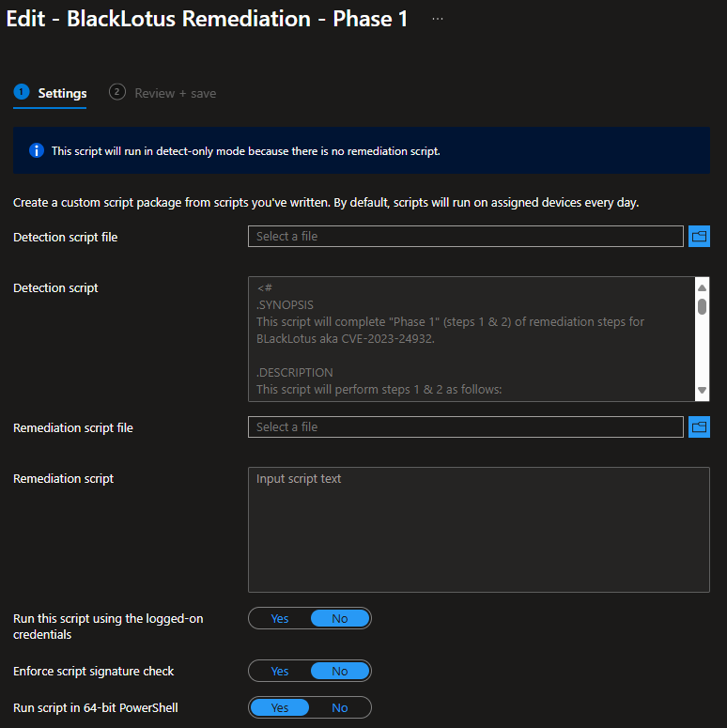The height and width of the screenshot is (728, 727).
Task: Open file browser for Detection script file
Action: [699, 237]
